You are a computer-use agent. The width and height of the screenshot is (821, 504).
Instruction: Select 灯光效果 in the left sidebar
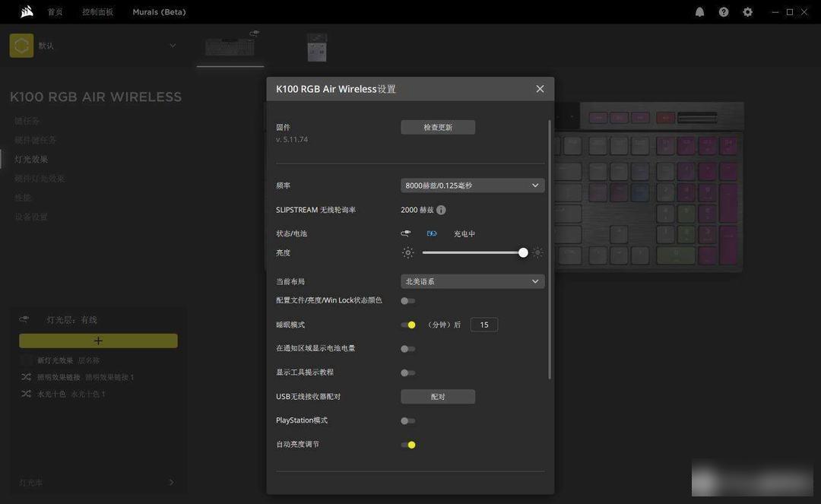click(x=31, y=159)
